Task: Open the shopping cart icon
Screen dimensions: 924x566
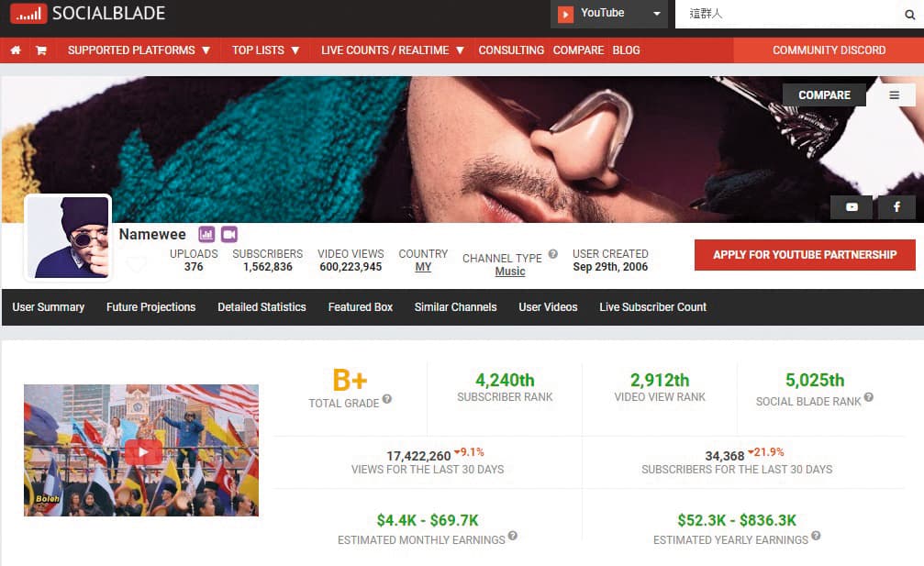Action: (x=40, y=50)
